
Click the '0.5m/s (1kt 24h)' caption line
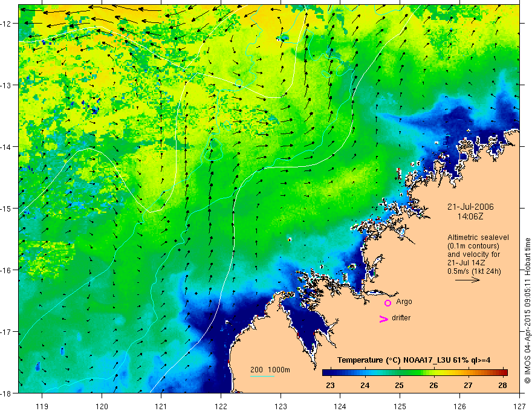click(474, 271)
